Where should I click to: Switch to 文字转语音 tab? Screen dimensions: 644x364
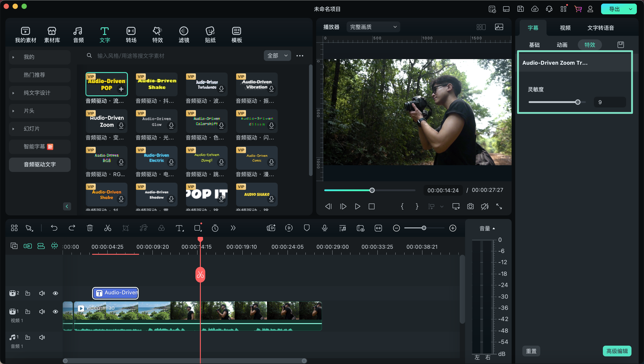[x=600, y=28]
